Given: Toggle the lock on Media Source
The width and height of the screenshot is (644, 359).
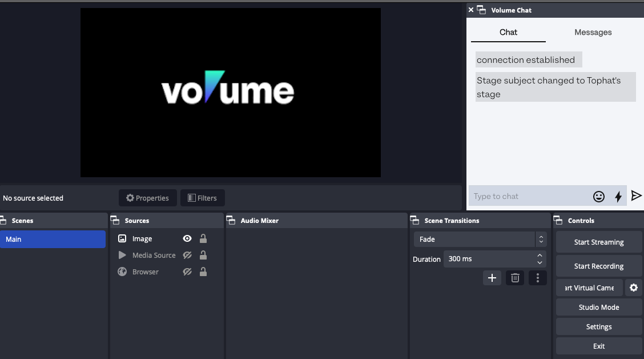Looking at the screenshot, I should [x=203, y=255].
